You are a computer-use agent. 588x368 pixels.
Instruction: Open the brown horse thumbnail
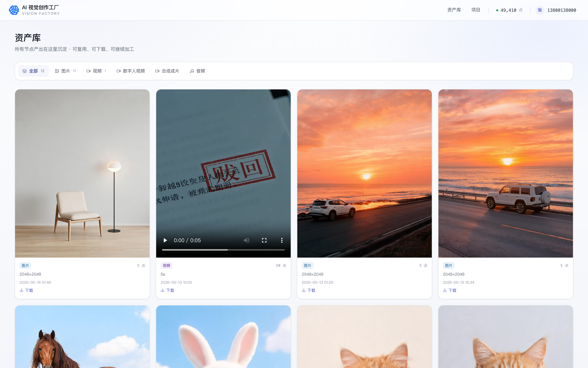[x=82, y=337]
